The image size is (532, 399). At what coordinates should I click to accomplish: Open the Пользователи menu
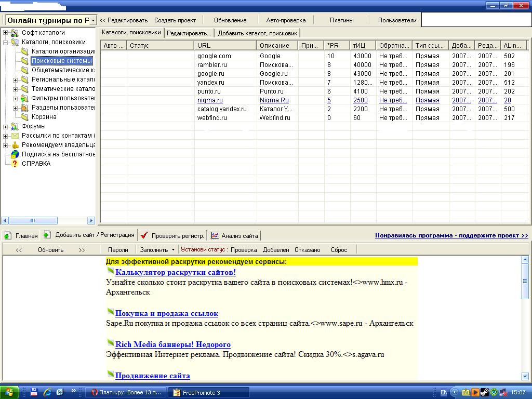click(x=397, y=20)
